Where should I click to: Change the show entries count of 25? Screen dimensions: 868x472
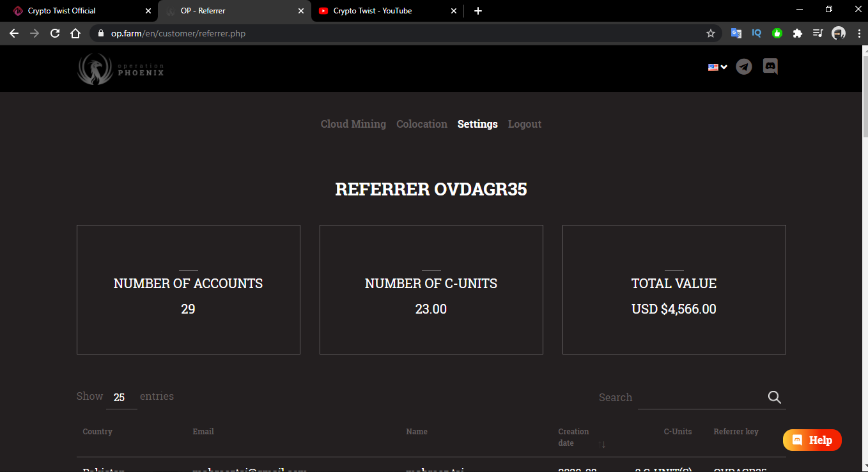pos(121,397)
